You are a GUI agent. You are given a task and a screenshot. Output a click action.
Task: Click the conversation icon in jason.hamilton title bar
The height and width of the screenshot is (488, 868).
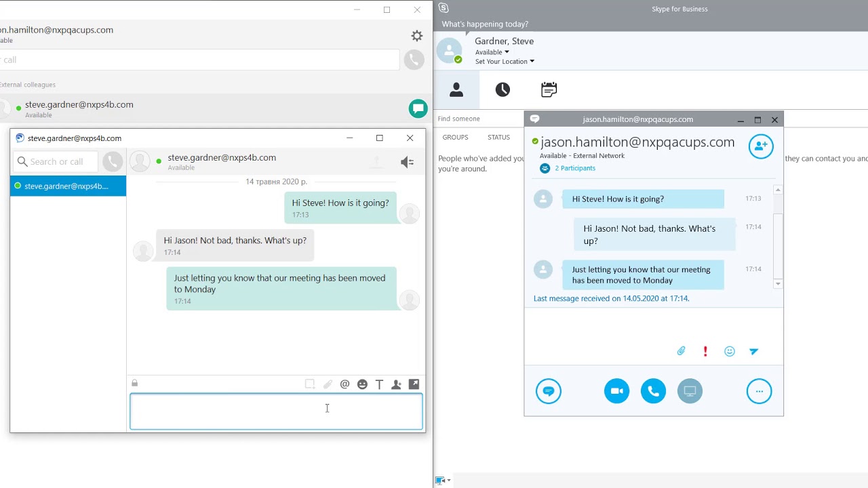click(534, 119)
